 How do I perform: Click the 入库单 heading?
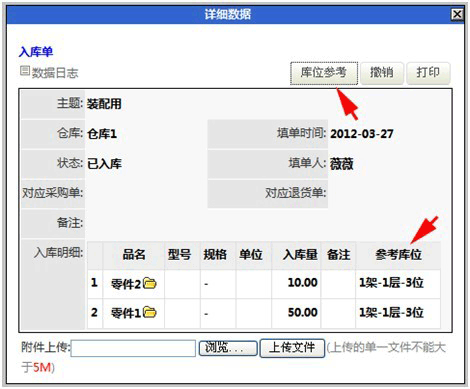tap(36, 52)
